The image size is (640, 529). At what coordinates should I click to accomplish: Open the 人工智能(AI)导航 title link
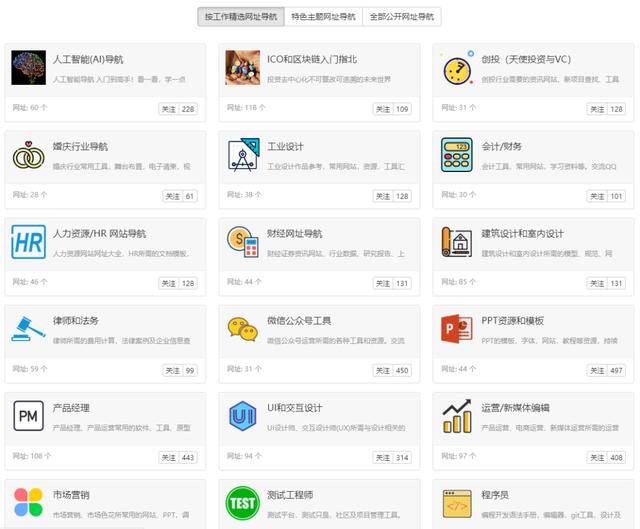tap(88, 60)
